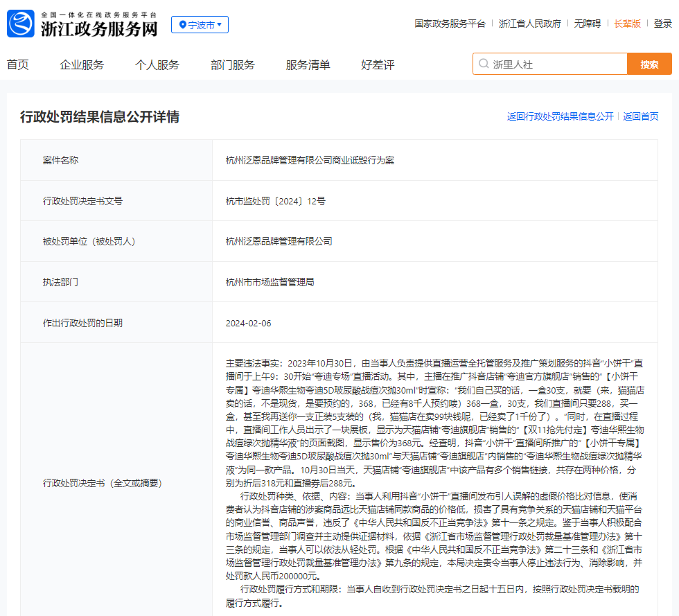Open 企业服务 nav item
Image resolution: width=679 pixels, height=616 pixels.
82,65
